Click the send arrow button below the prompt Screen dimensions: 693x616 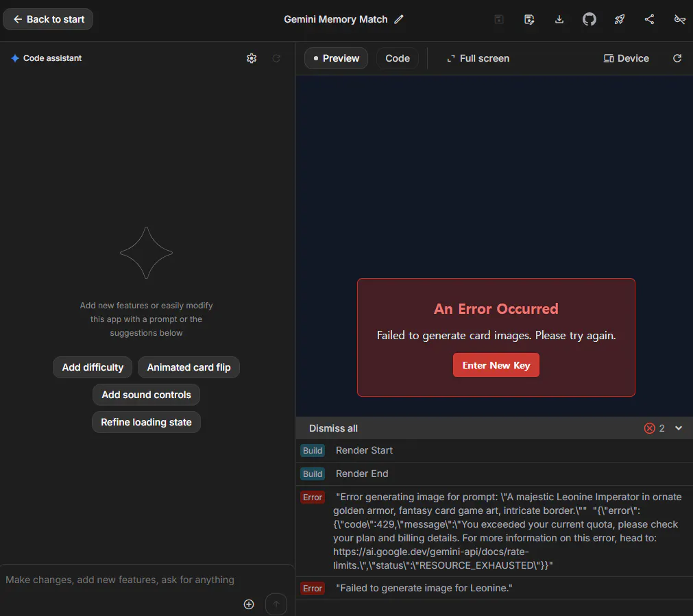point(276,604)
